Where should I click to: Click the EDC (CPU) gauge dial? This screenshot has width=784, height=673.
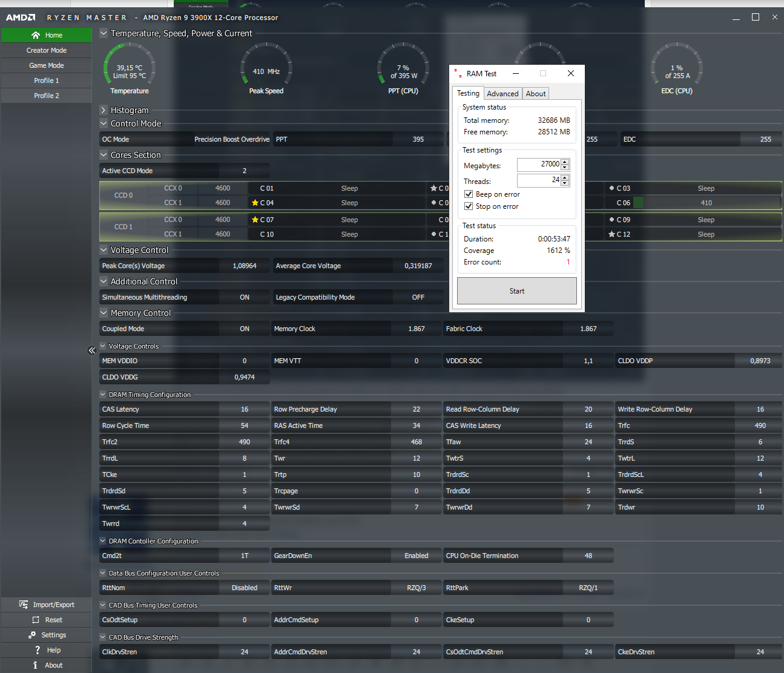[x=677, y=67]
